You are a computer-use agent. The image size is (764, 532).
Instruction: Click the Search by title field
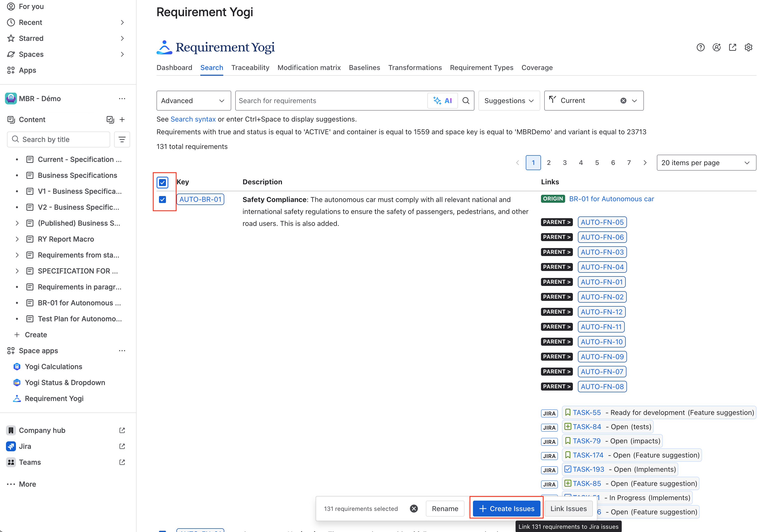click(59, 140)
